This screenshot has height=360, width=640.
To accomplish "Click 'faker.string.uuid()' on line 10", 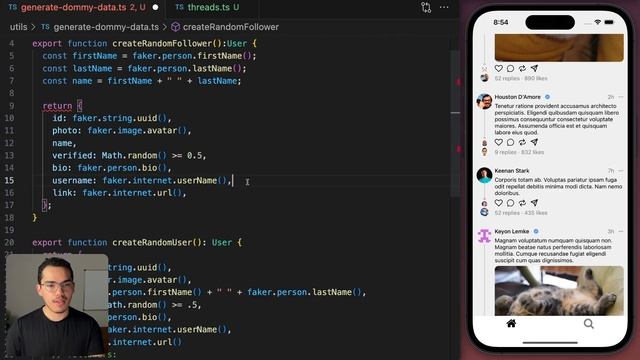I will point(120,118).
